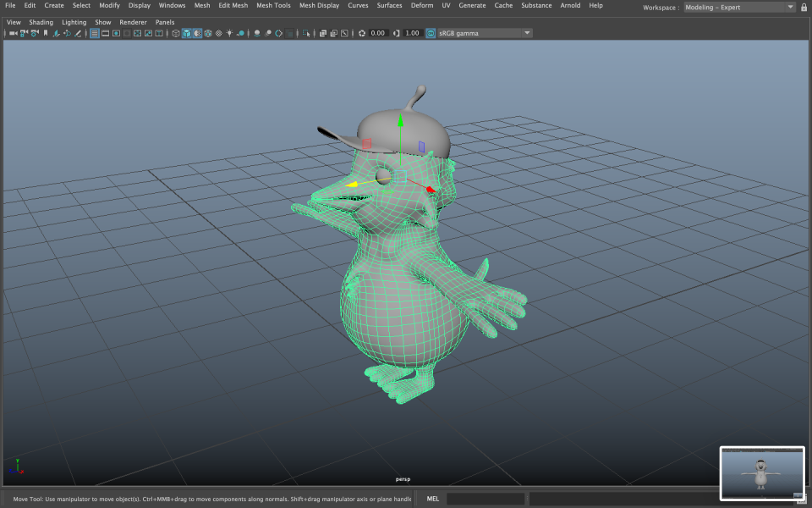Switch viewport to Wireframe shading
This screenshot has width=812, height=508.
(176, 33)
